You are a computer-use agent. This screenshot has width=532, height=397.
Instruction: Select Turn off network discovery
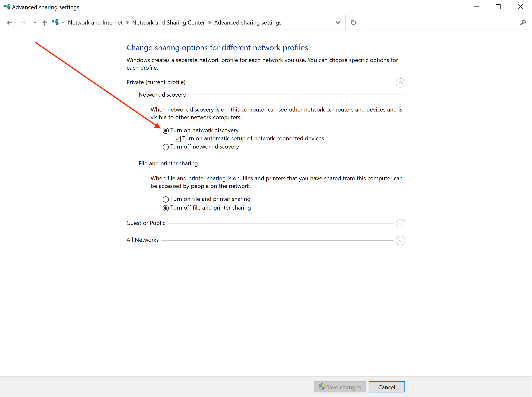(x=166, y=147)
